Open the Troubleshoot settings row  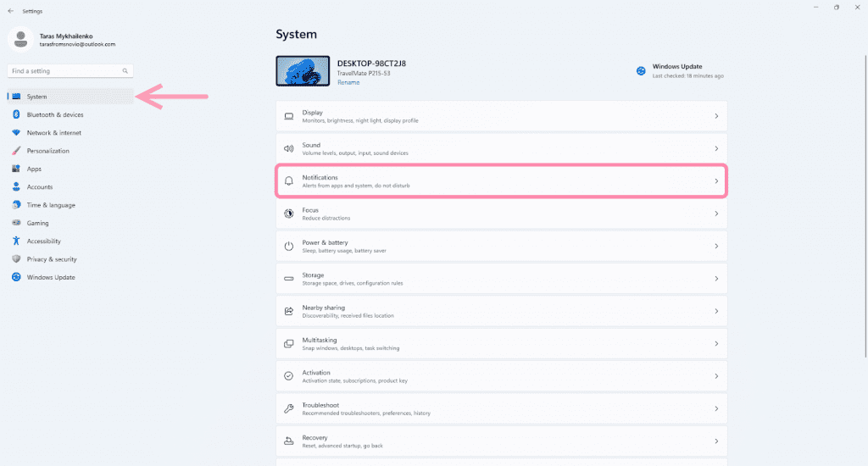pyautogui.click(x=500, y=408)
